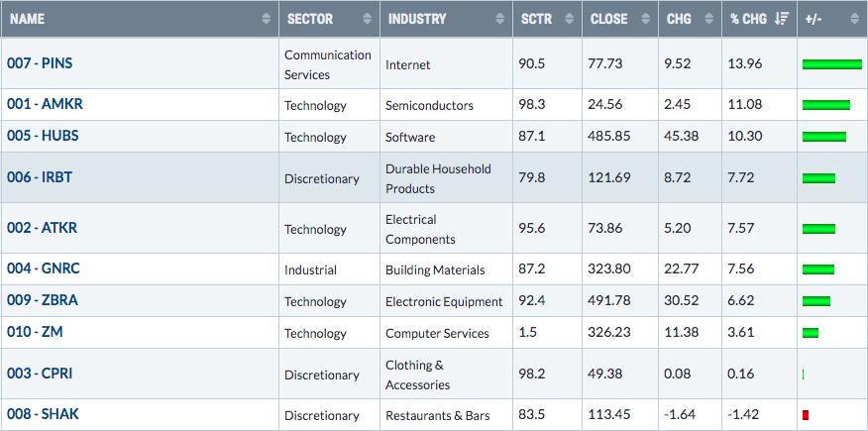Toggle sort icon on INDUSTRY column

(x=499, y=19)
